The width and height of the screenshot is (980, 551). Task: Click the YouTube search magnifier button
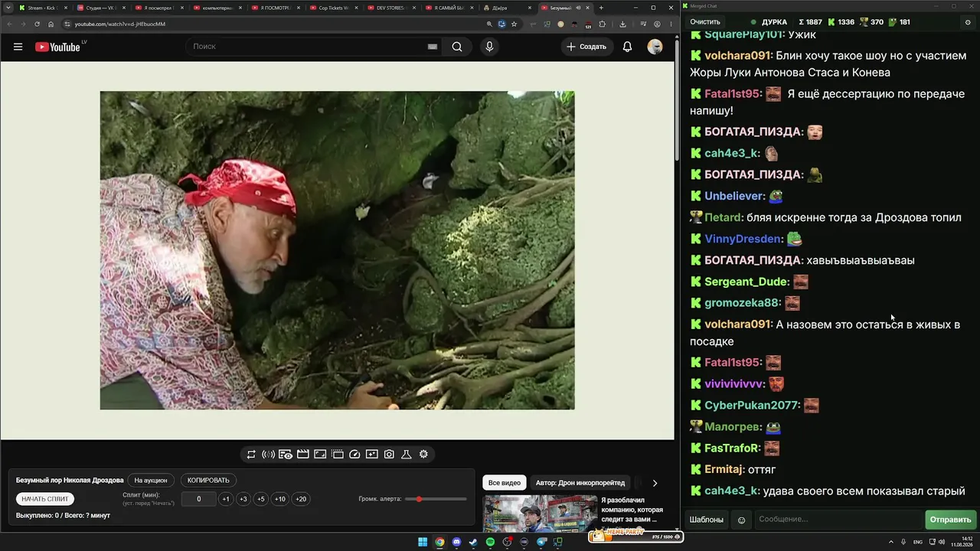[457, 47]
